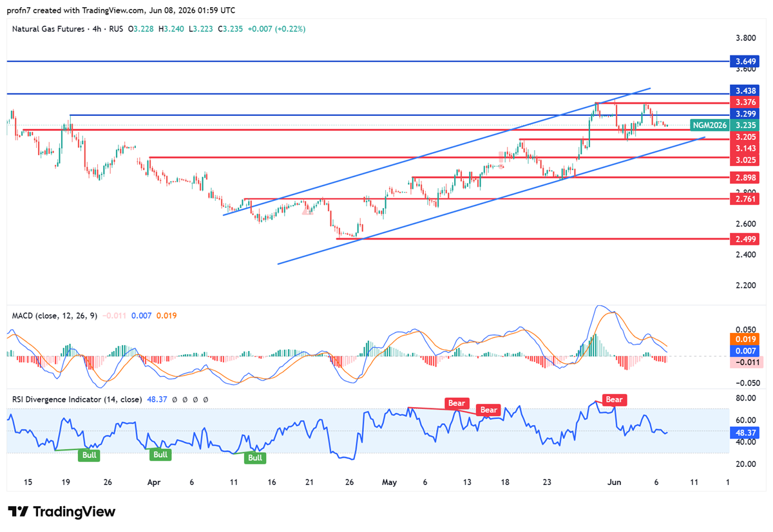Click the Bear marker above May 13

pos(457,403)
